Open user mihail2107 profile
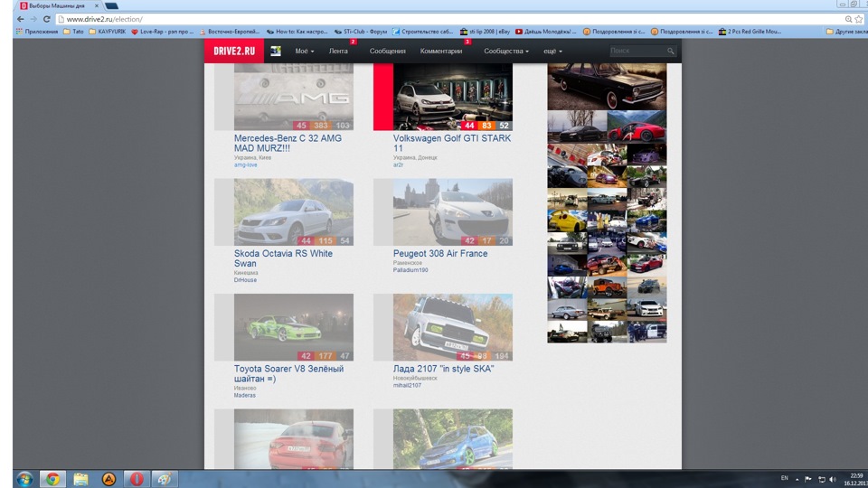This screenshot has width=868, height=488. pyautogui.click(x=408, y=385)
